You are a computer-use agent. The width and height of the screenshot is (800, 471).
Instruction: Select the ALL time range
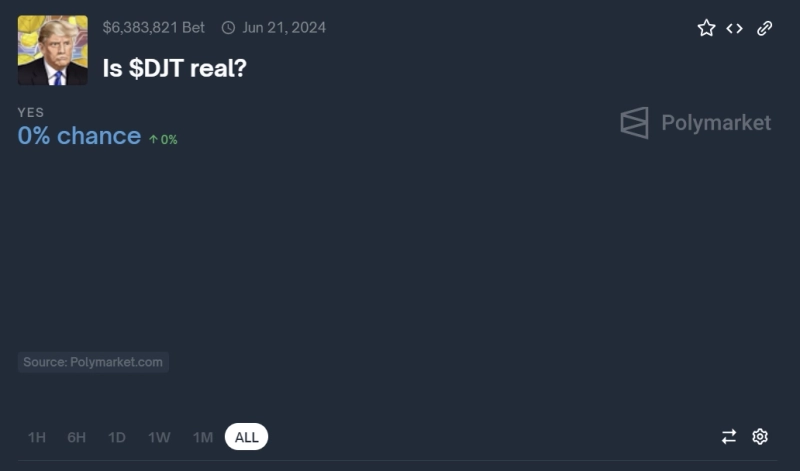(247, 437)
